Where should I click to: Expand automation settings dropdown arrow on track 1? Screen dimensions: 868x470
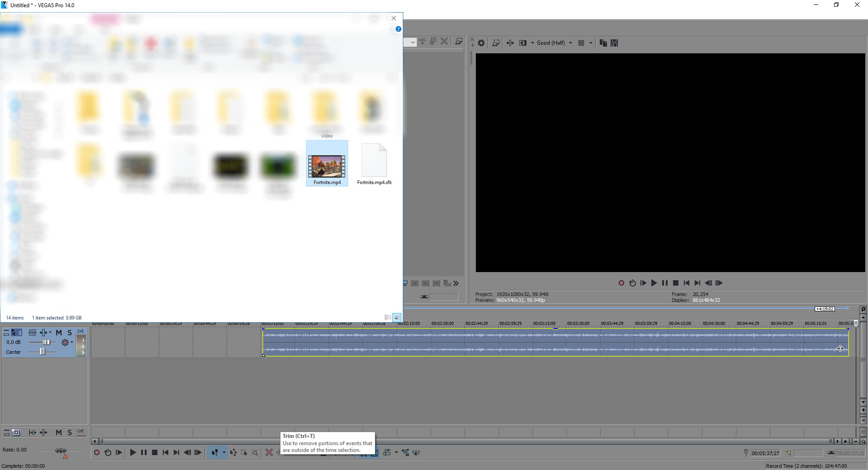(x=72, y=342)
